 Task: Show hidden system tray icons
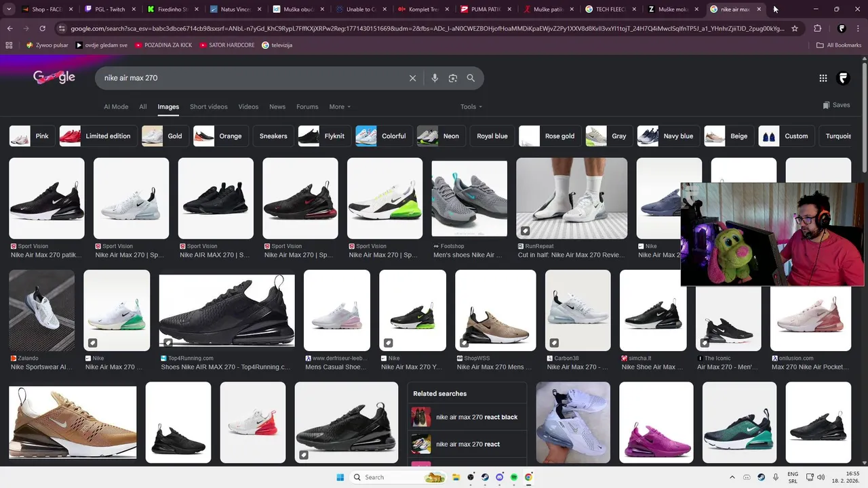tap(732, 477)
